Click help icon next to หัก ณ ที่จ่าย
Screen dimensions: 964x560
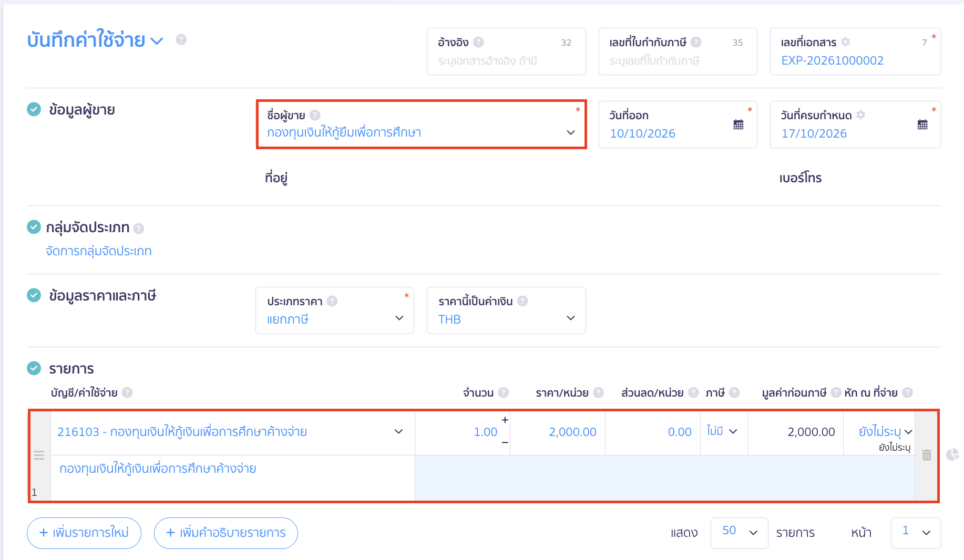907,392
